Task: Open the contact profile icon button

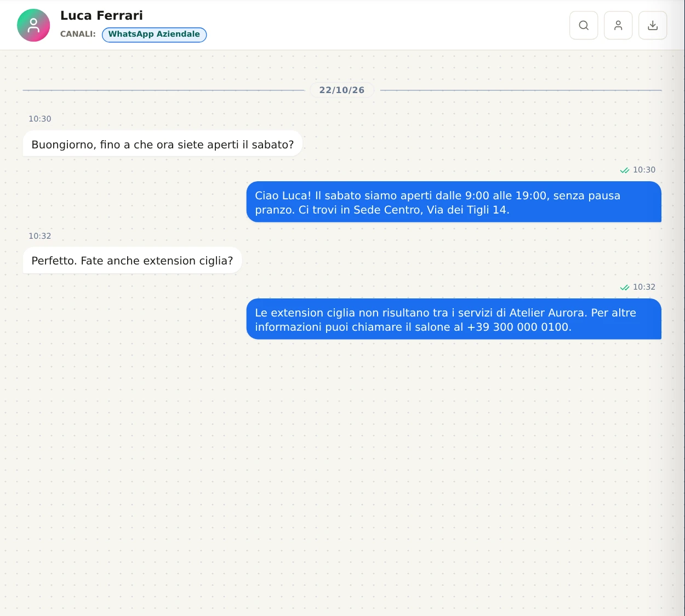Action: [x=618, y=25]
